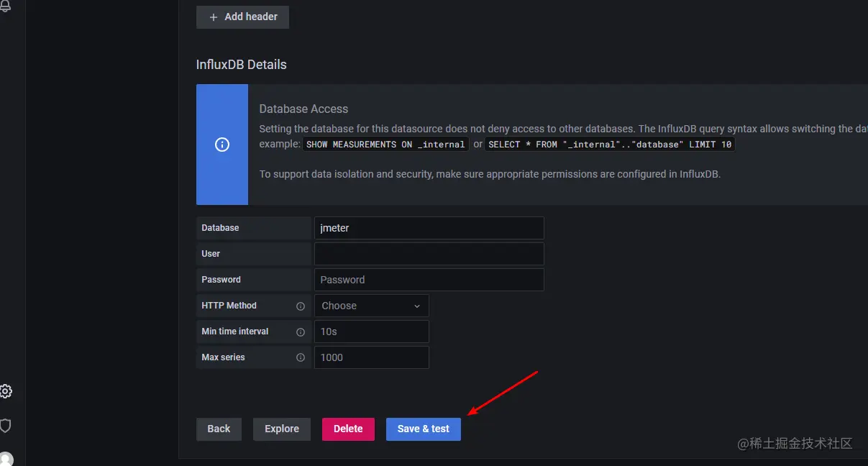Screen dimensions: 868x466
Task: Click the Database input field containing jmeter
Action: click(x=429, y=228)
